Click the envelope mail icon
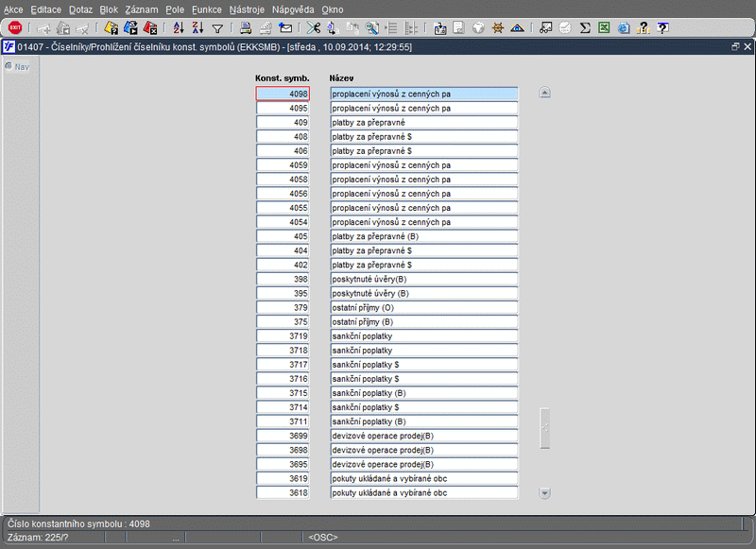 coord(285,28)
